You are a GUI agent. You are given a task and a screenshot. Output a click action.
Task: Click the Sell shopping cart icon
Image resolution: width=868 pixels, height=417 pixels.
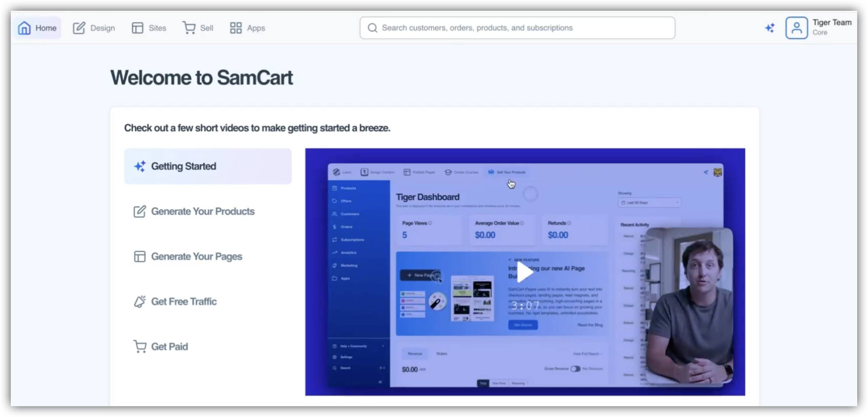point(189,28)
